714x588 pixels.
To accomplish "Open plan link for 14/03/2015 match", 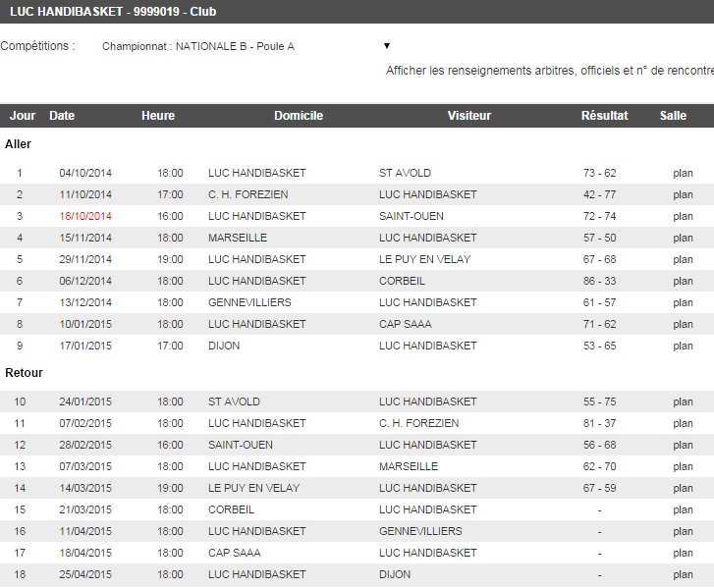I will coord(683,488).
